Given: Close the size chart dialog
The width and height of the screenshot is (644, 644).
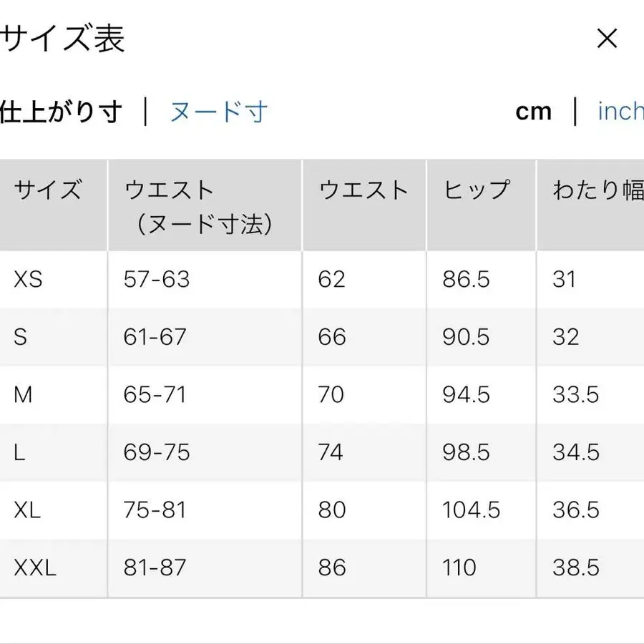Looking at the screenshot, I should 608,39.
